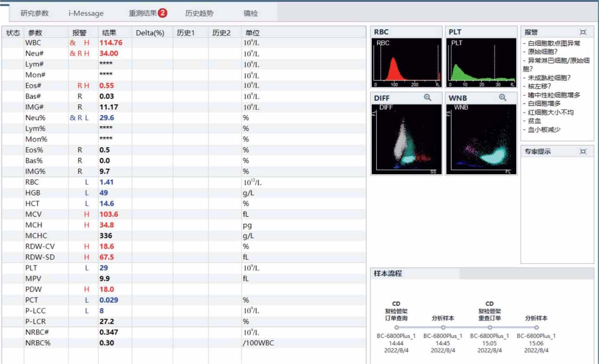Switch to the 镜检 tab
Image resolution: width=599 pixels, height=364 pixels.
[x=251, y=13]
